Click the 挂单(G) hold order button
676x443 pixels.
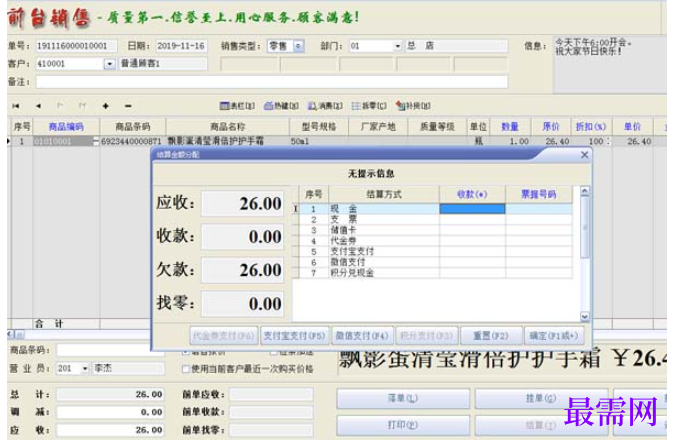(x=541, y=398)
